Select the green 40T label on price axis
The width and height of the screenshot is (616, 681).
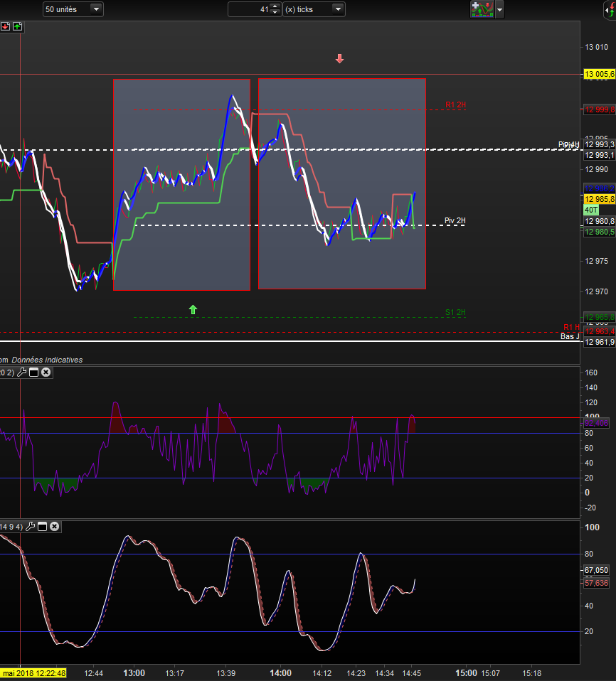tap(591, 210)
